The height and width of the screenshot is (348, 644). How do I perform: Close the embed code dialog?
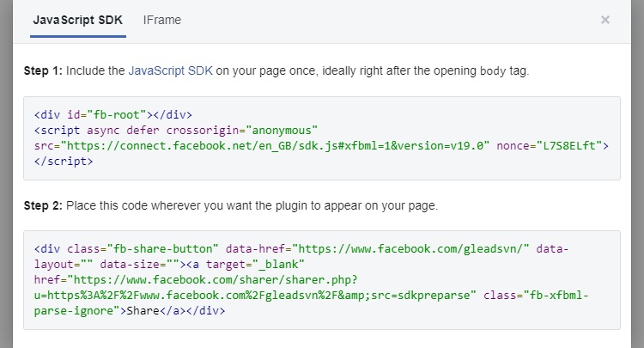605,20
